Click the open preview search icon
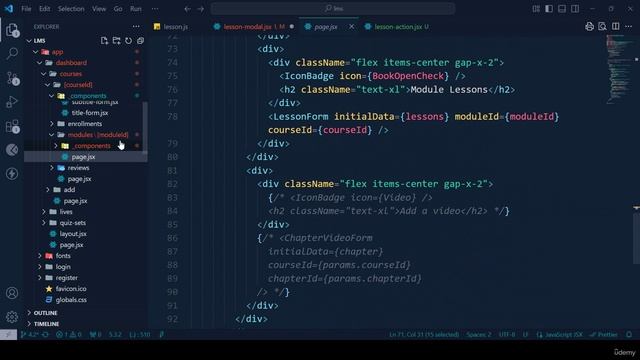640x360 pixels. coord(602,27)
